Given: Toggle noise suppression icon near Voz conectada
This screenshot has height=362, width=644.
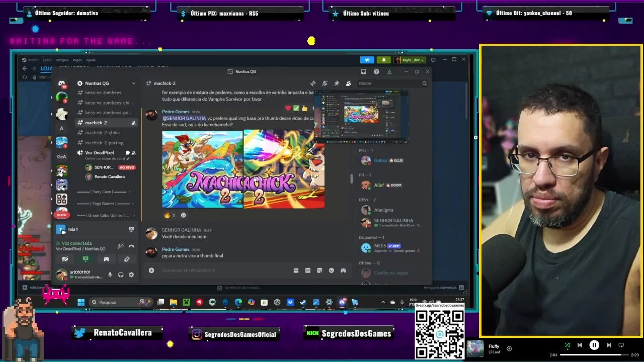Looking at the screenshot, I should (x=120, y=246).
